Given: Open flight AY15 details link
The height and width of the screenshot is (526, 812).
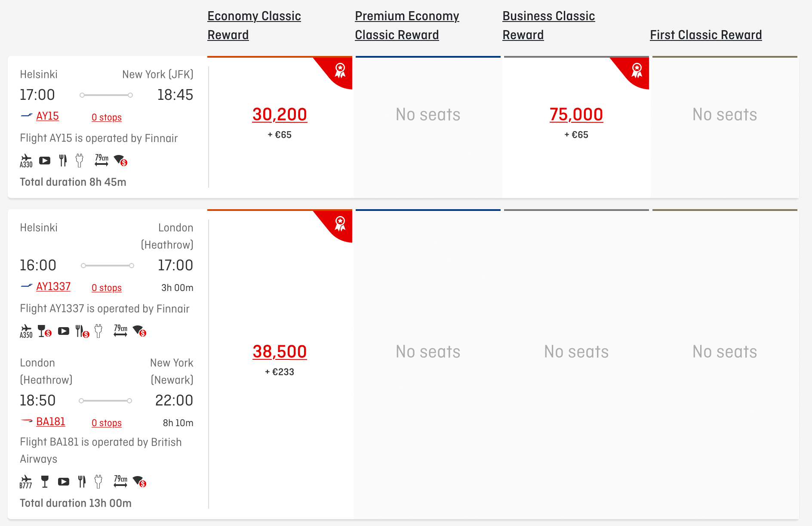Looking at the screenshot, I should [x=47, y=116].
